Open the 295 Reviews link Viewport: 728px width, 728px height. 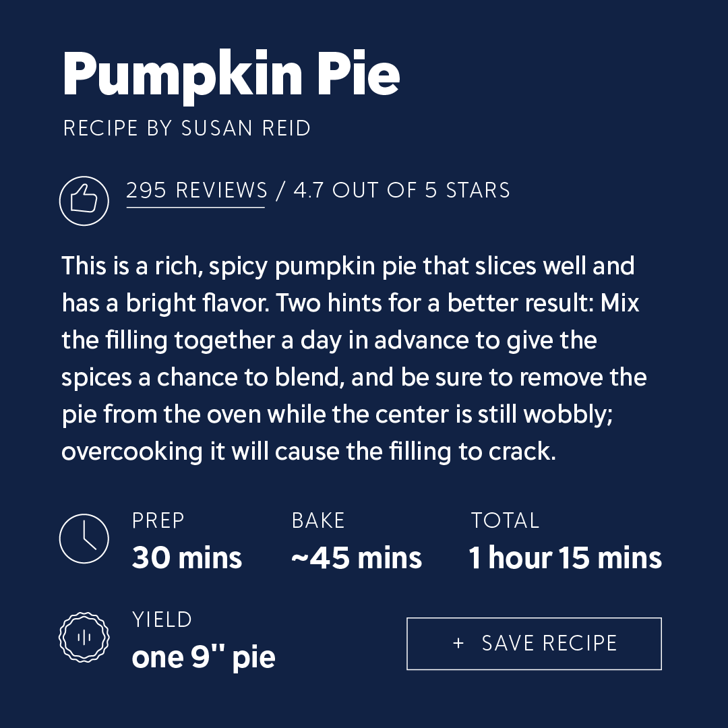click(196, 190)
